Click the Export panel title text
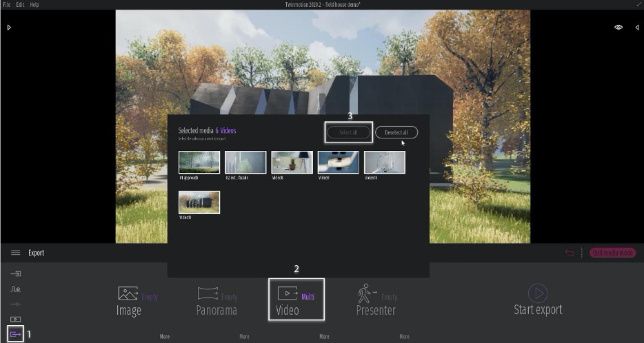Viewport: 644px width, 343px height. [x=36, y=253]
